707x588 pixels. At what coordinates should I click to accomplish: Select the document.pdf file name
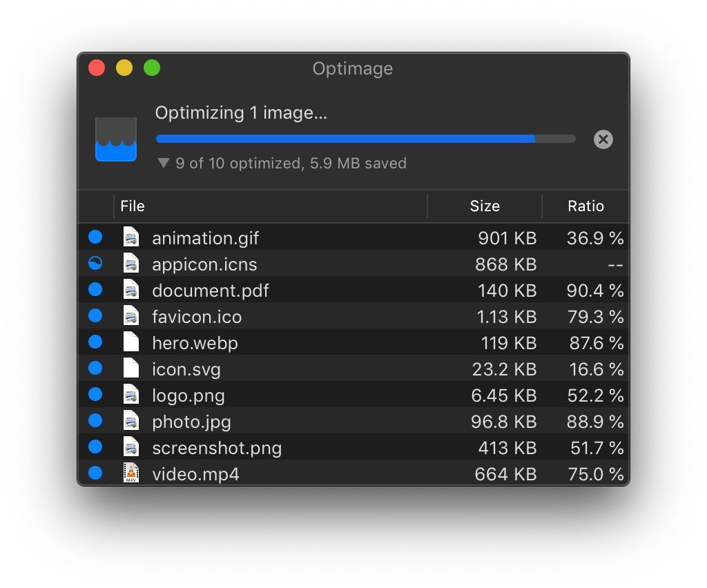click(211, 291)
